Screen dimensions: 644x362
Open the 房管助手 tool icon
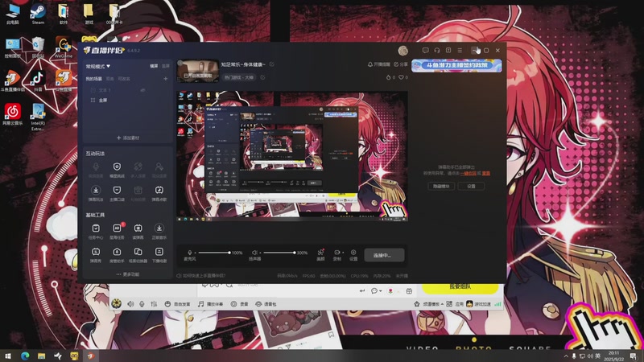tap(117, 252)
